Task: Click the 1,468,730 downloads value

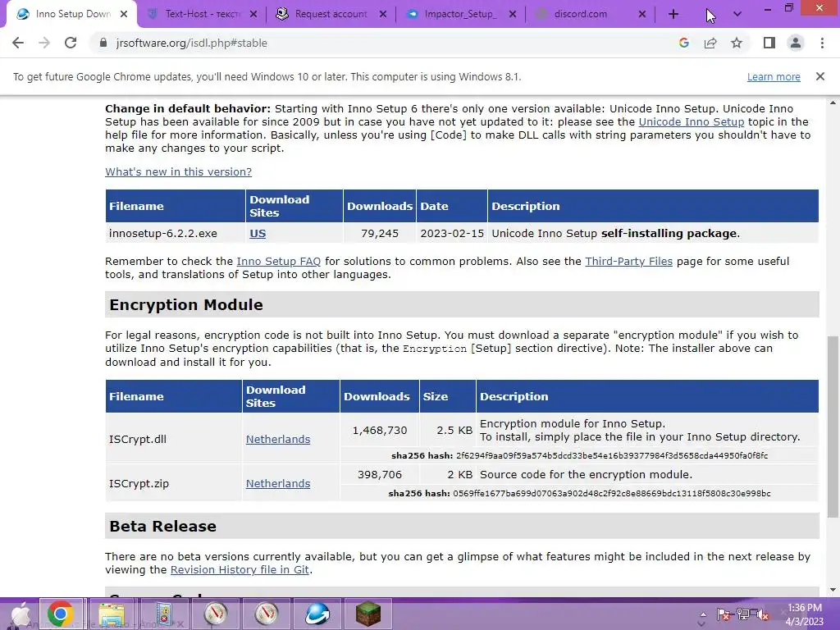Action: (x=380, y=430)
